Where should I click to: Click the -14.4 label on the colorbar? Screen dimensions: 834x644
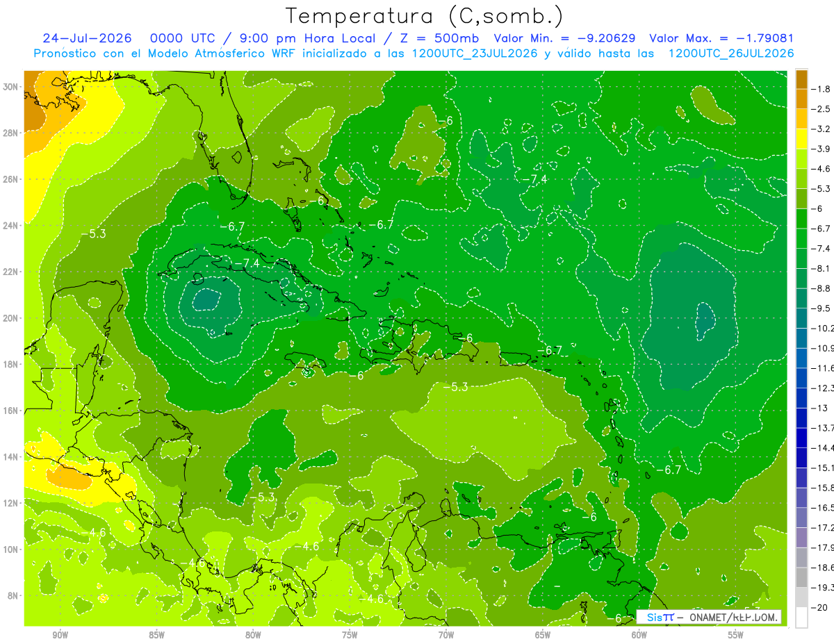point(822,448)
